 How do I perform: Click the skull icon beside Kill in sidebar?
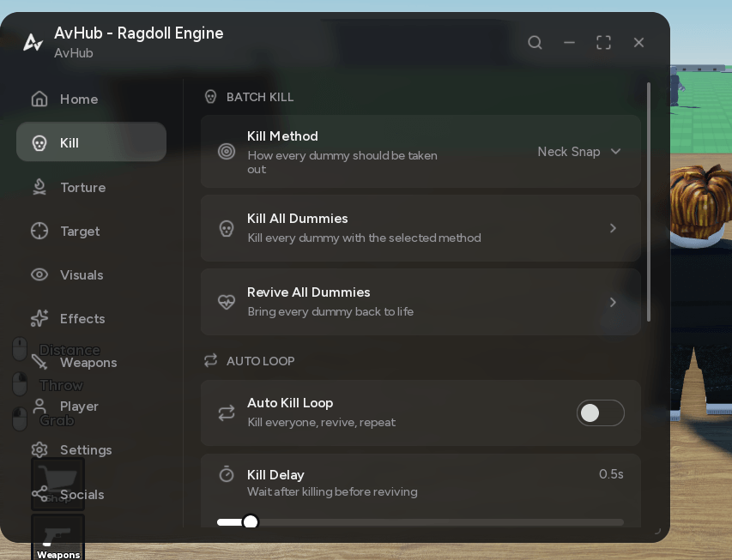39,143
